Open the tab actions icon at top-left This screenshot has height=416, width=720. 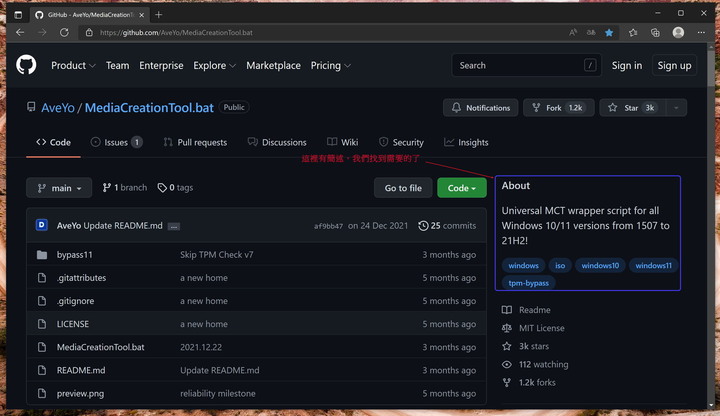point(18,15)
